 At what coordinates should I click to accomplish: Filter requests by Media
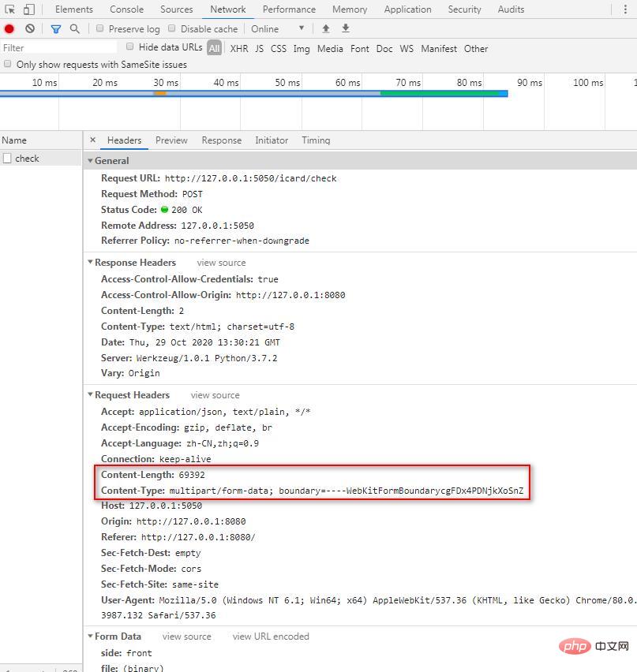(x=330, y=48)
